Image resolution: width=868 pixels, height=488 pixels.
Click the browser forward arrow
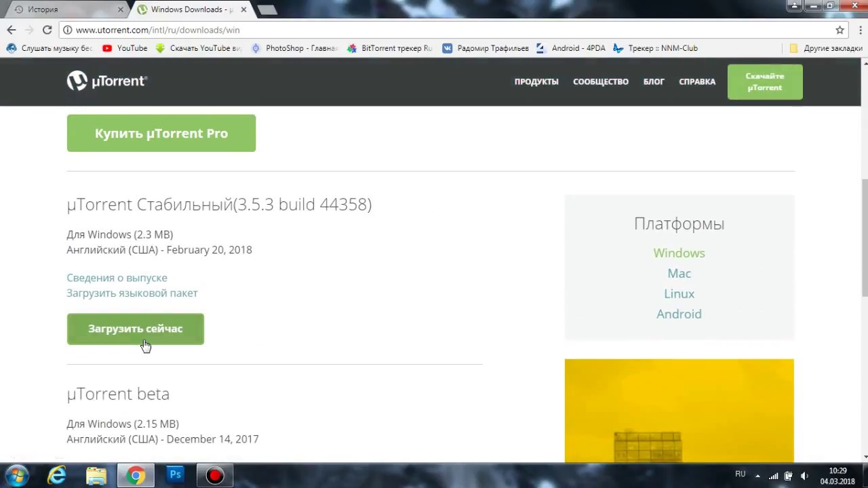[29, 30]
